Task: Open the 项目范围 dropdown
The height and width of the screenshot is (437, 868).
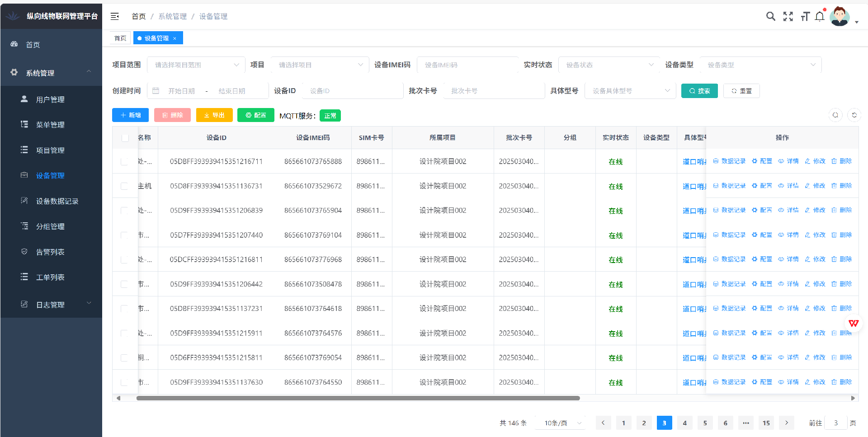Action: click(196, 65)
